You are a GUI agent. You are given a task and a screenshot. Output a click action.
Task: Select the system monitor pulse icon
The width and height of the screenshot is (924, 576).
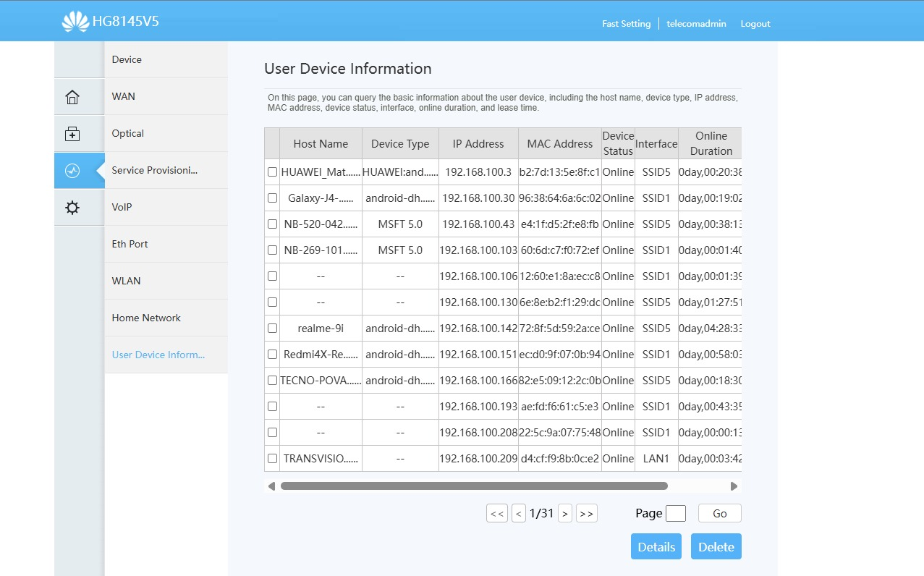click(x=72, y=171)
